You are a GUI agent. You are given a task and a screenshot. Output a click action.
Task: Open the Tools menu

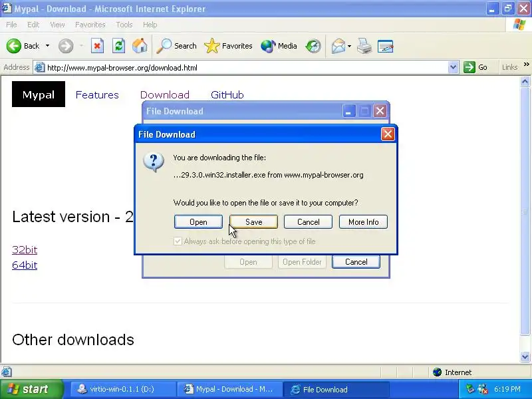[x=124, y=25]
